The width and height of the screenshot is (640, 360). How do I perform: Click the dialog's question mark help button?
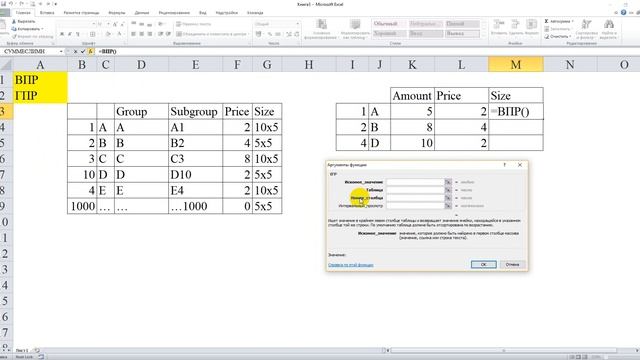[504, 165]
